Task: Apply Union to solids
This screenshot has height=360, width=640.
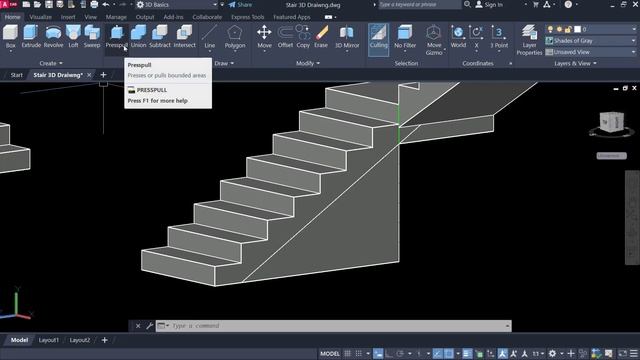Action: tap(138, 36)
